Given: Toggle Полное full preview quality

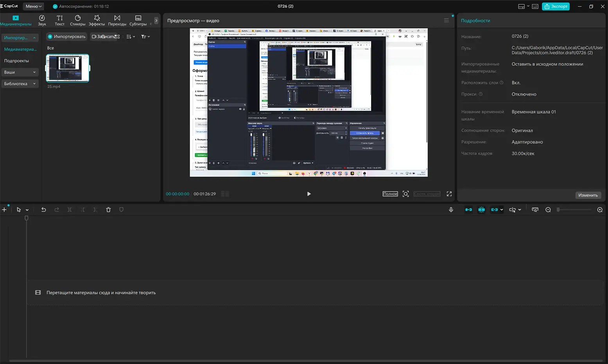Looking at the screenshot, I should [x=390, y=194].
